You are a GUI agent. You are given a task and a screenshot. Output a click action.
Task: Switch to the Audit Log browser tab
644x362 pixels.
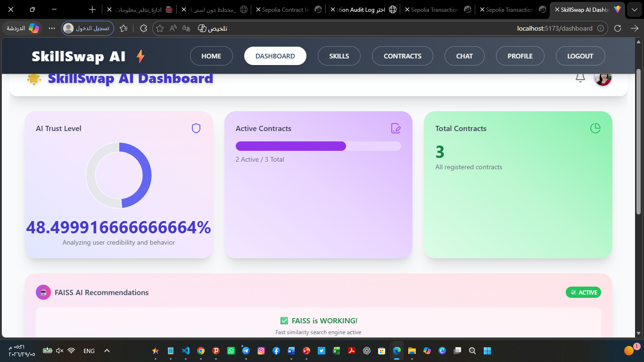[363, 9]
